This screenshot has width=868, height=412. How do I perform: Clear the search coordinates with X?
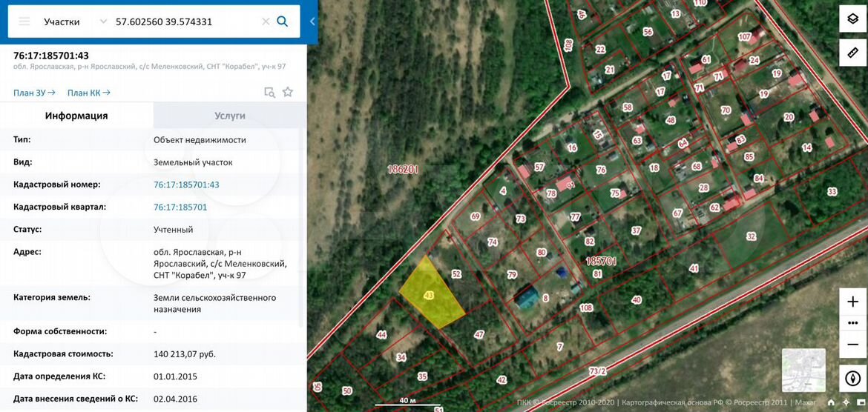click(266, 21)
